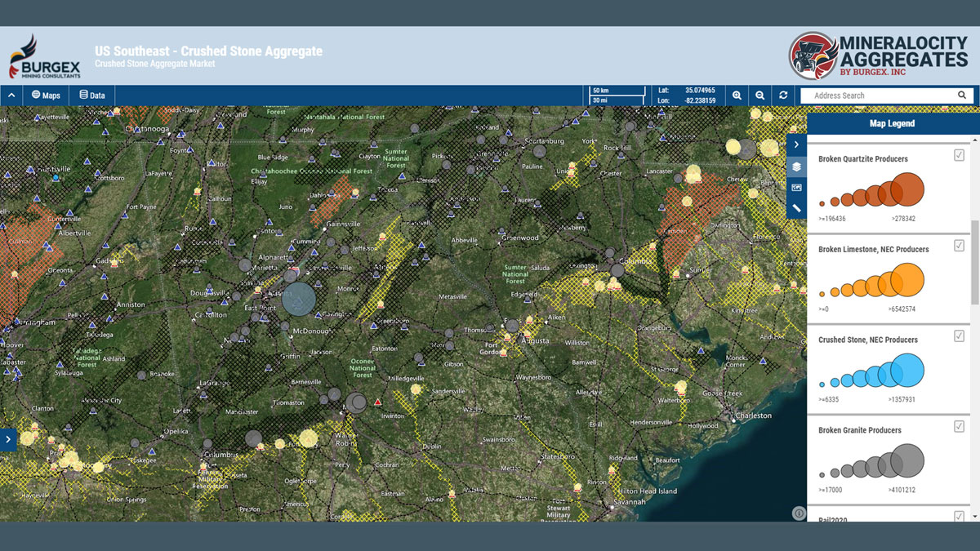Refresh the map view
This screenshot has height=551, width=980.
(783, 96)
